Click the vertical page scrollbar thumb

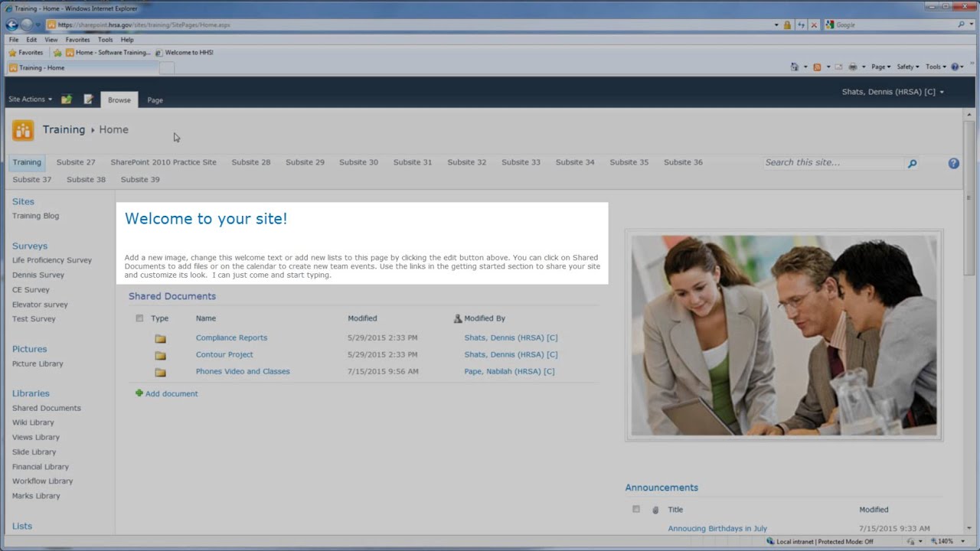click(969, 197)
